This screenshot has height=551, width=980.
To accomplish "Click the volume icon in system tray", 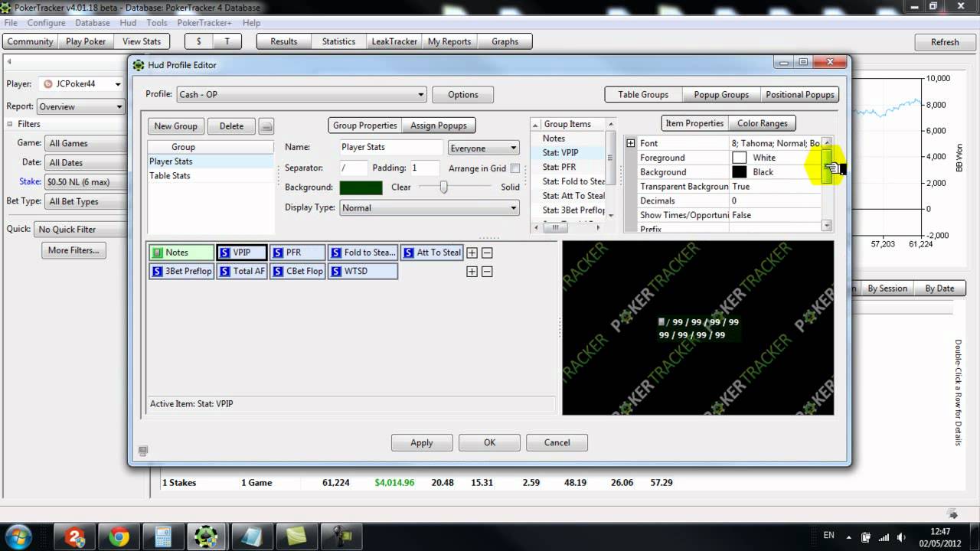I will point(900,536).
